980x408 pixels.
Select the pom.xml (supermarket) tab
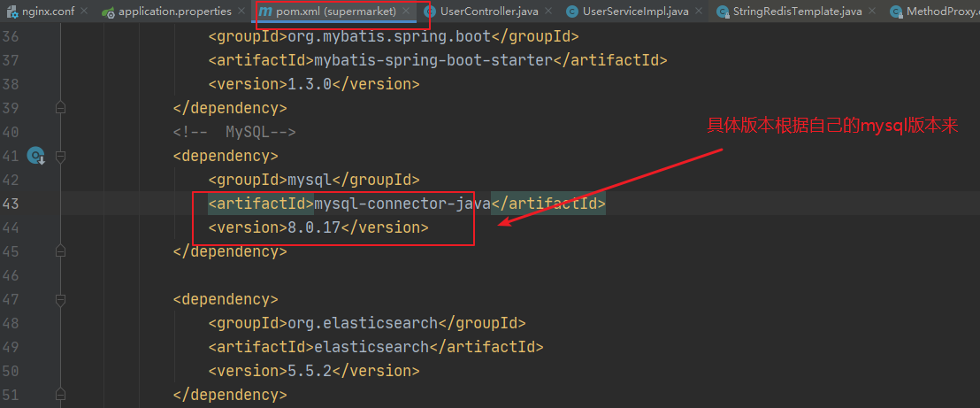click(335, 12)
